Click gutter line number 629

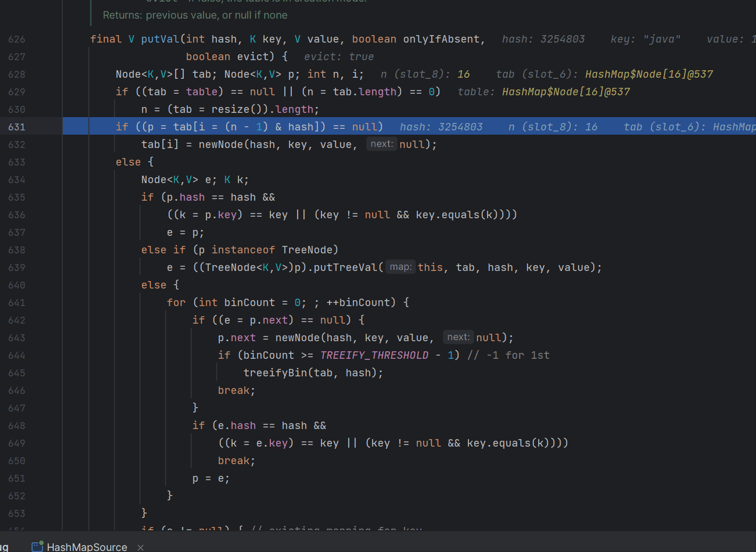click(17, 92)
